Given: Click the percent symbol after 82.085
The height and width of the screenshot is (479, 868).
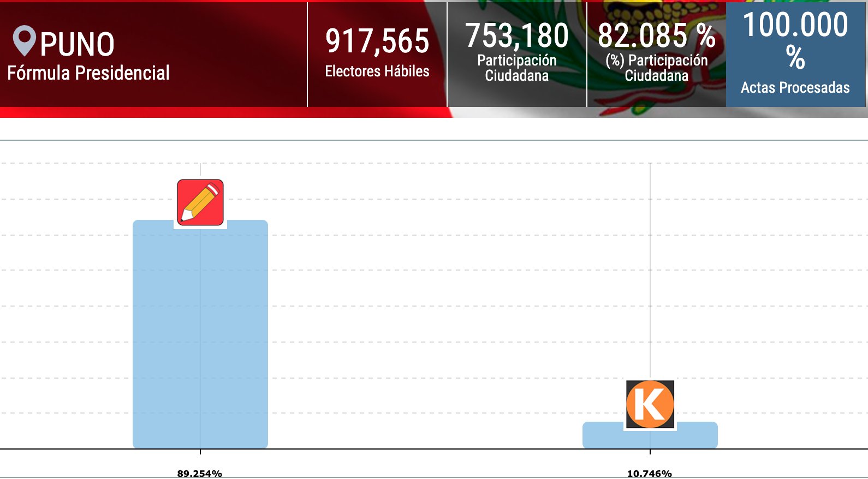Looking at the screenshot, I should pyautogui.click(x=706, y=36).
